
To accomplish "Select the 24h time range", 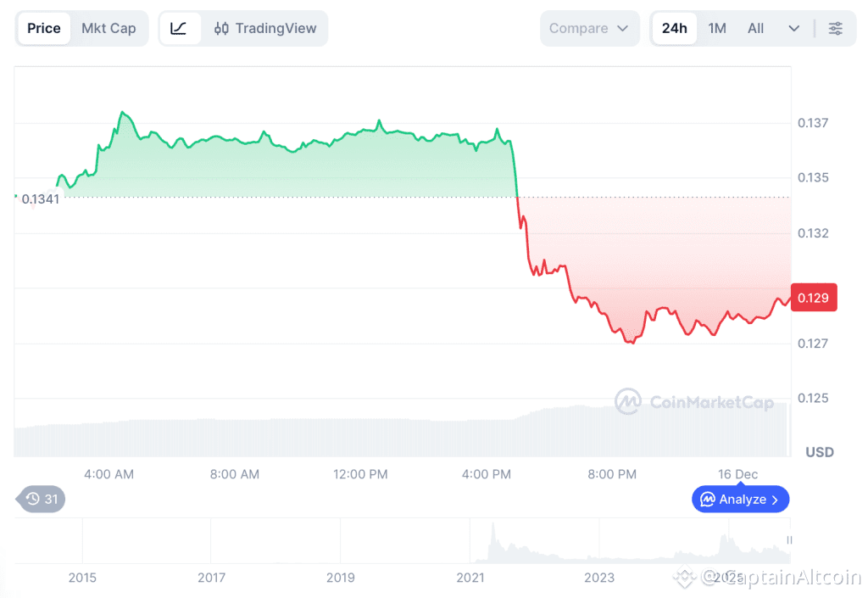I will (675, 28).
